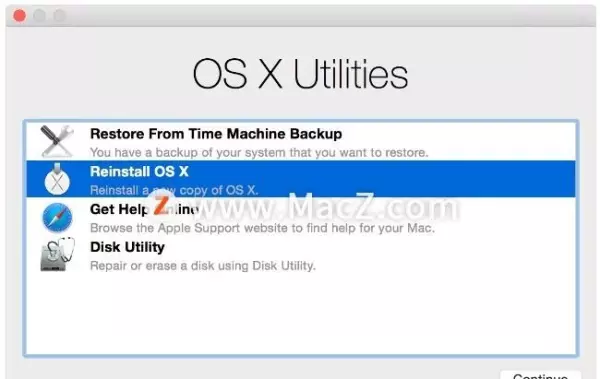The image size is (600, 379).
Task: Click the Continue button
Action: [540, 375]
